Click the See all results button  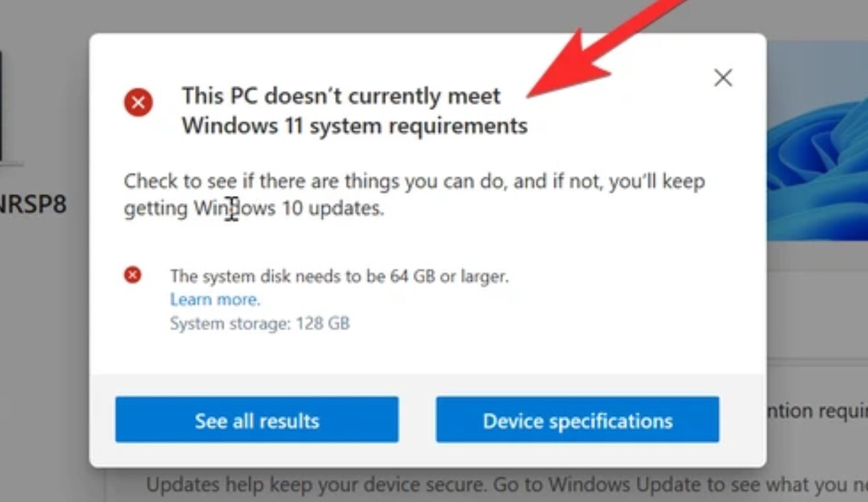point(256,420)
